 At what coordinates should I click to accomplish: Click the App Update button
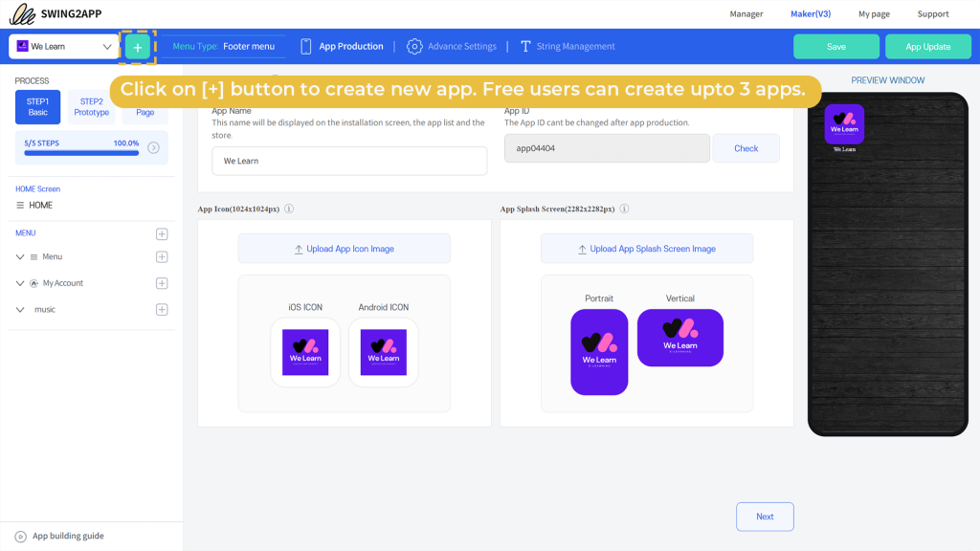click(x=928, y=47)
